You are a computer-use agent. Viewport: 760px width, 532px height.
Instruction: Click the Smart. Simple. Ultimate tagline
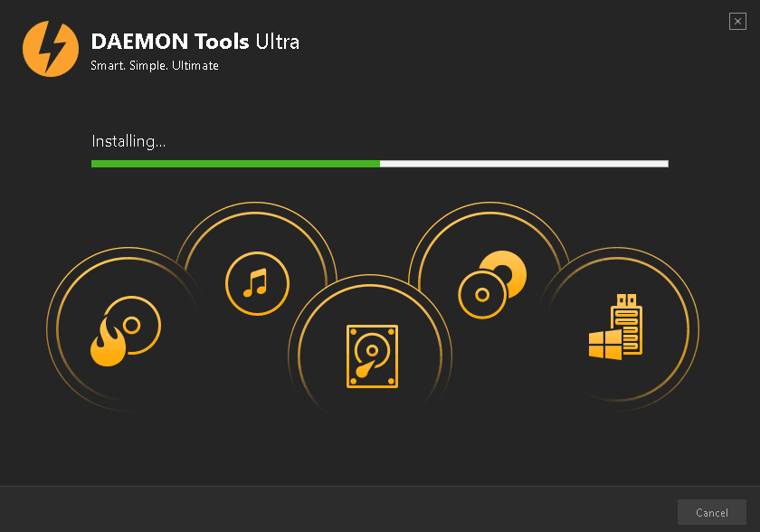[x=155, y=65]
